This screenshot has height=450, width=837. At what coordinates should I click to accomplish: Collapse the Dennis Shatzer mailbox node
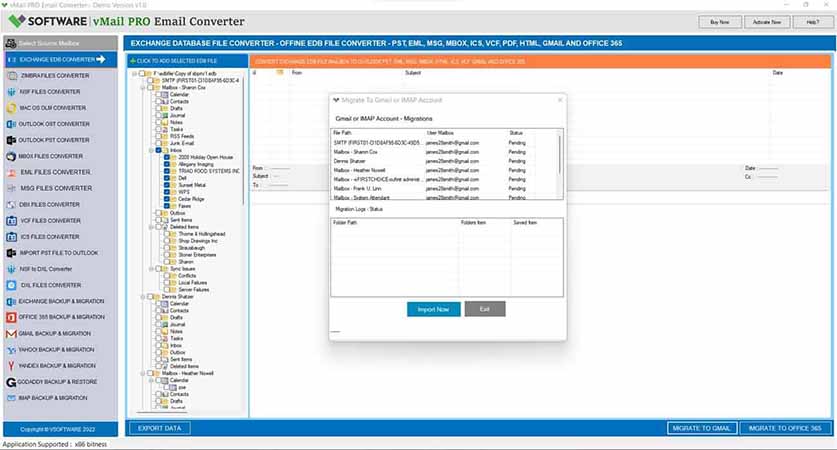(143, 297)
